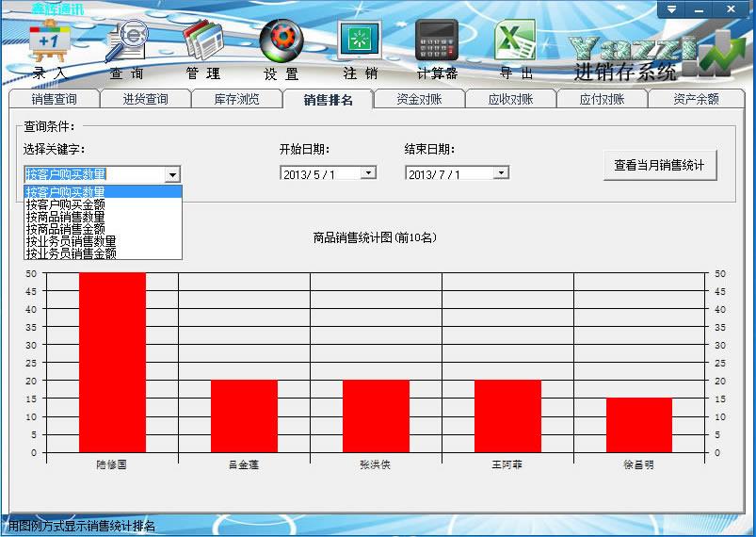Image resolution: width=756 pixels, height=537 pixels.
Task: Choose 按业务员销售金额 in the list
Action: click(104, 252)
